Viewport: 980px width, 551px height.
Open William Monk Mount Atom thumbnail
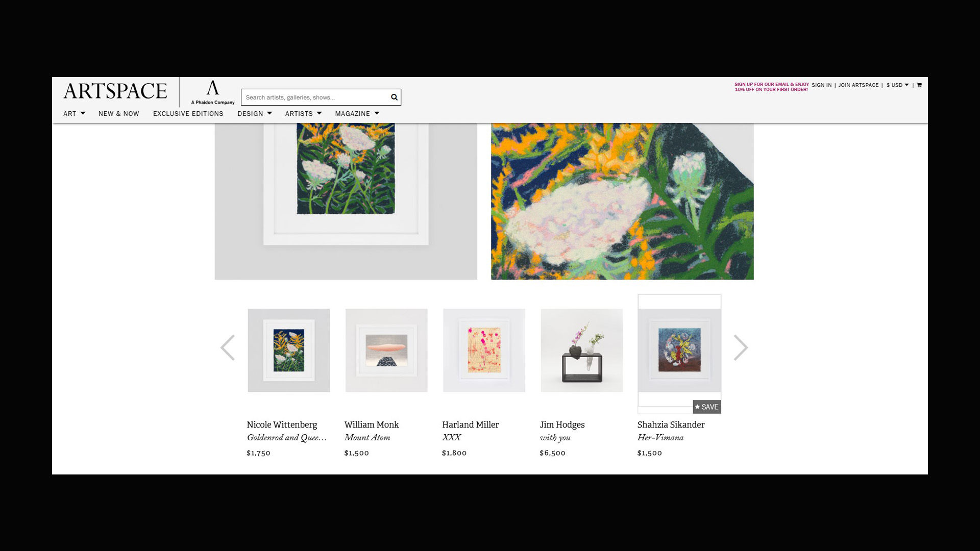click(x=386, y=350)
